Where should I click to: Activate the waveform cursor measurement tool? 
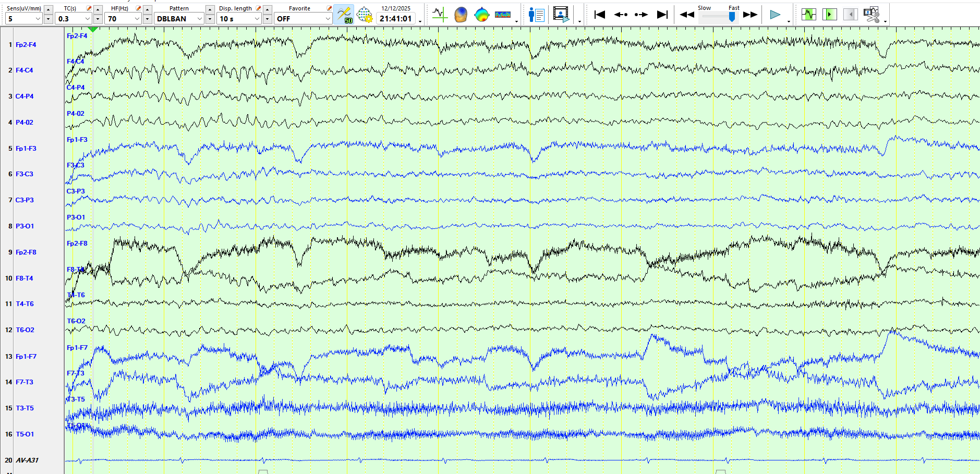[x=440, y=15]
